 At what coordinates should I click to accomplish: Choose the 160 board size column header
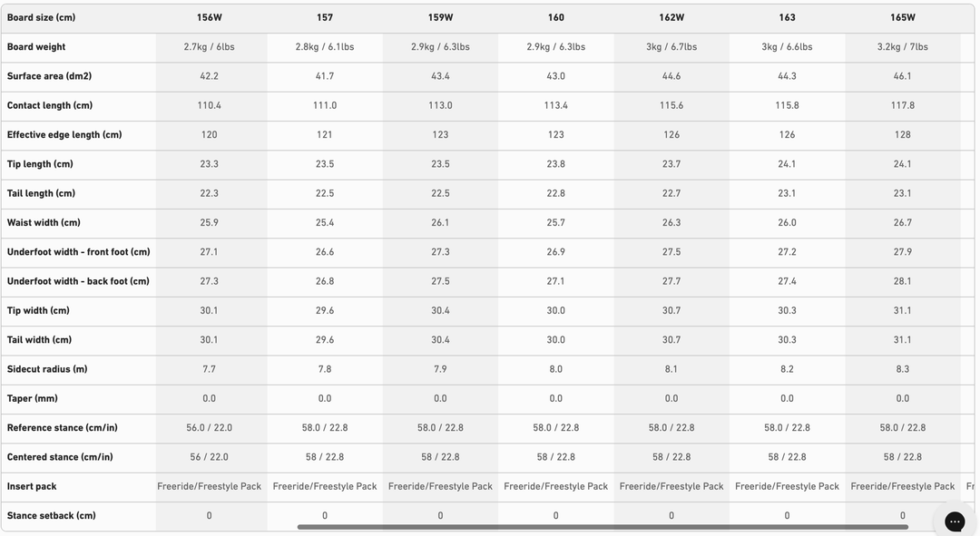pyautogui.click(x=556, y=17)
